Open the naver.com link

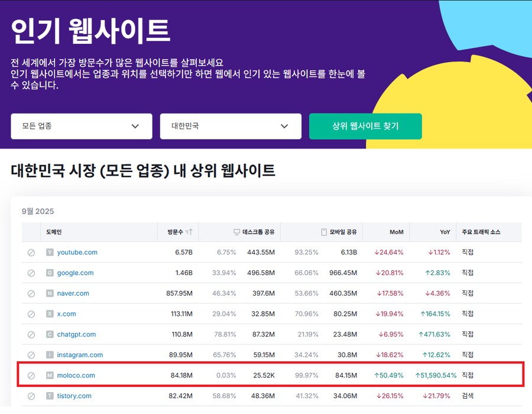[73, 293]
